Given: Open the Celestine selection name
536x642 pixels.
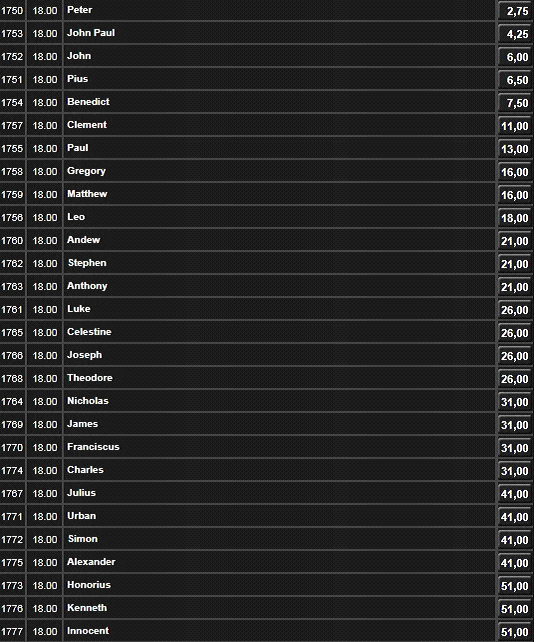Looking at the screenshot, I should tap(89, 332).
